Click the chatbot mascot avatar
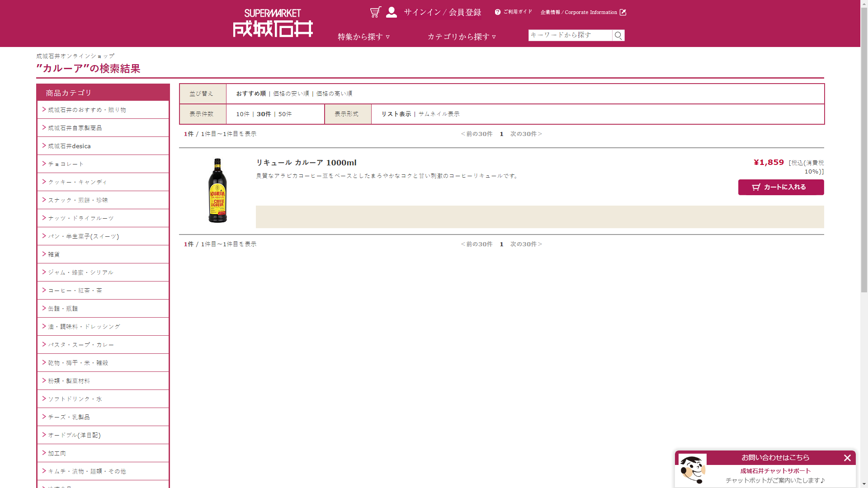Image resolution: width=868 pixels, height=488 pixels. (x=692, y=470)
